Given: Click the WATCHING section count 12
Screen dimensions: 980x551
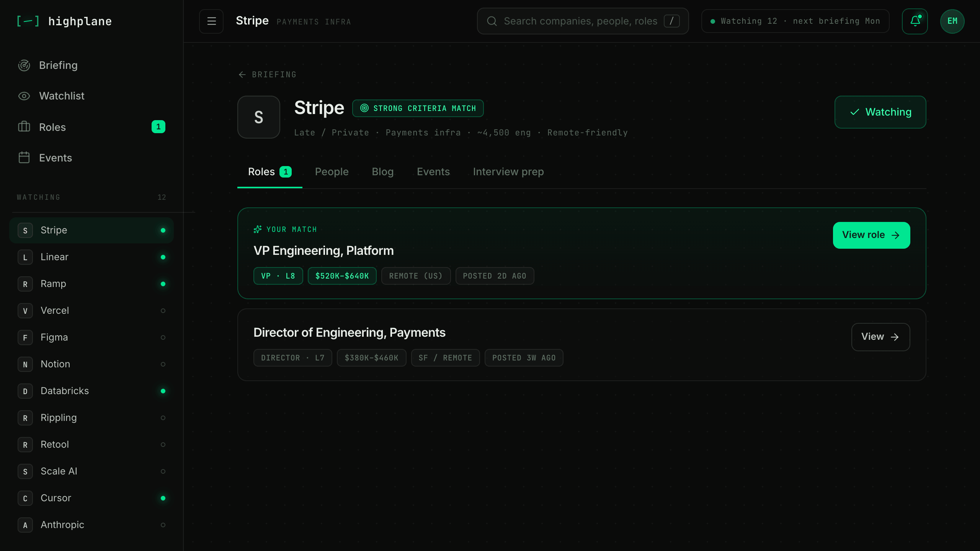Looking at the screenshot, I should coord(162,197).
